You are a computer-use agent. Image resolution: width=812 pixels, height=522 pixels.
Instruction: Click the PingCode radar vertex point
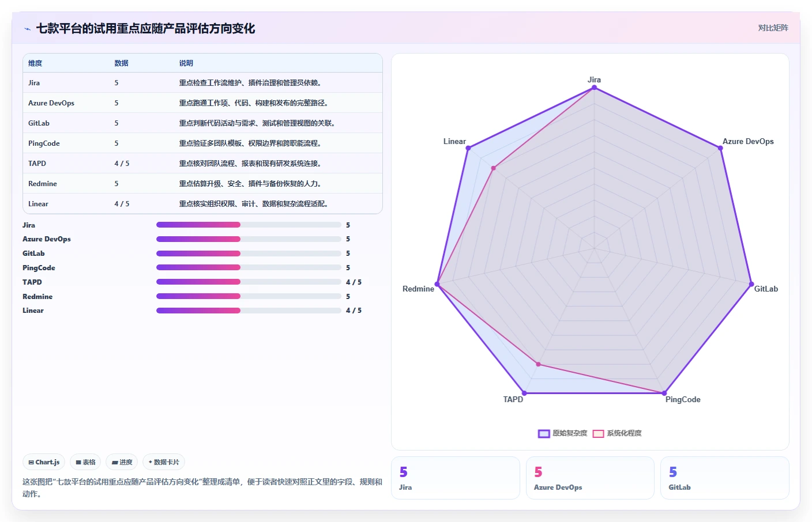664,394
